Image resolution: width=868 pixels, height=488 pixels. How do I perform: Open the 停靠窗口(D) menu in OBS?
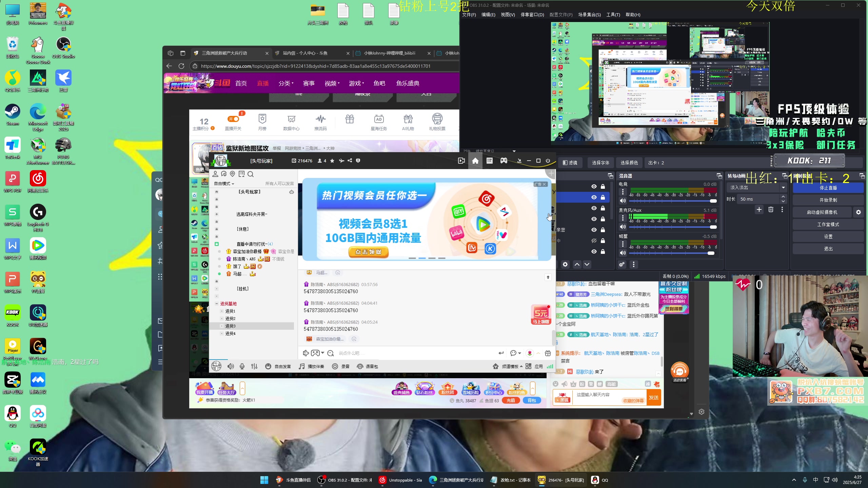click(x=532, y=15)
